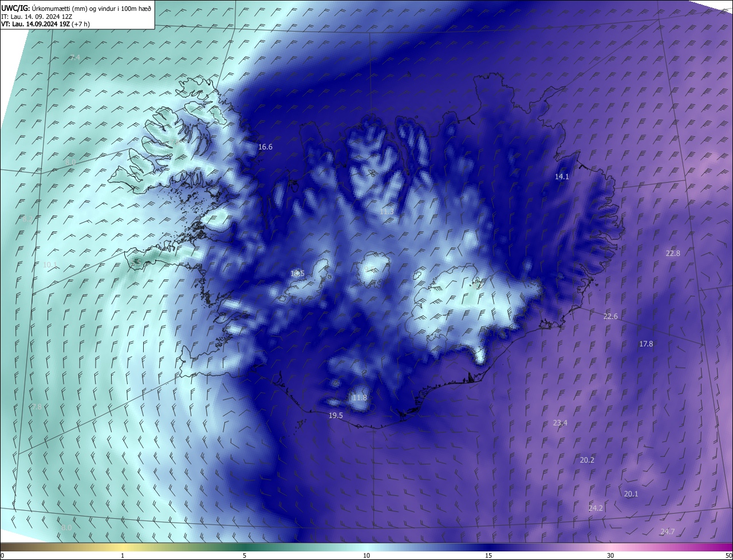The image size is (733, 560).
Task: Click the 11.8 value label
Action: click(360, 398)
